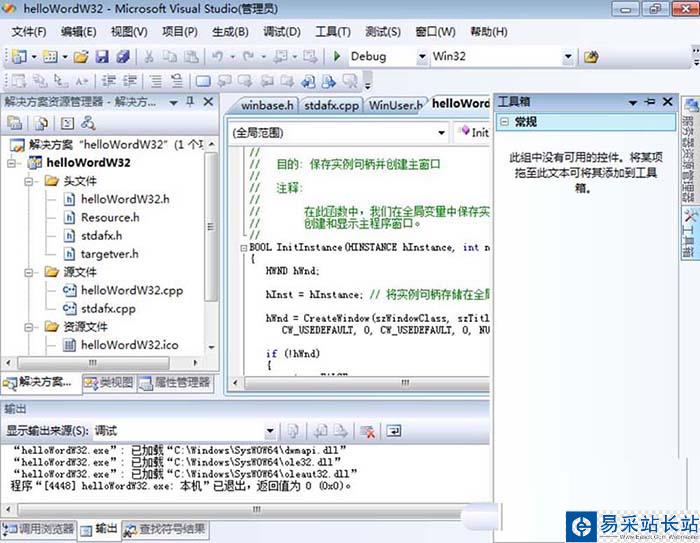The height and width of the screenshot is (543, 700).
Task: Switch to the 属性管理器 tab
Action: click(175, 382)
